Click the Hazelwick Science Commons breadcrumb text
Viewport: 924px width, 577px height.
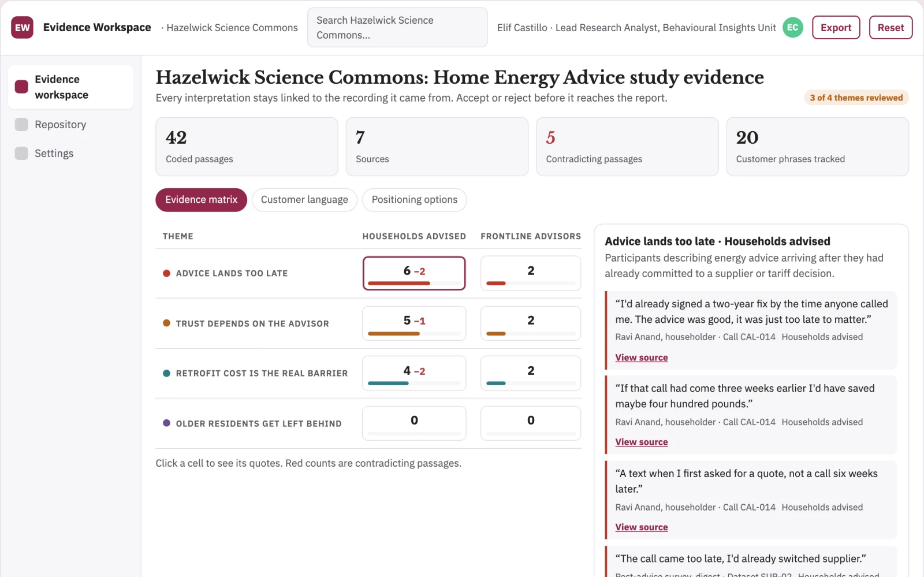click(232, 28)
